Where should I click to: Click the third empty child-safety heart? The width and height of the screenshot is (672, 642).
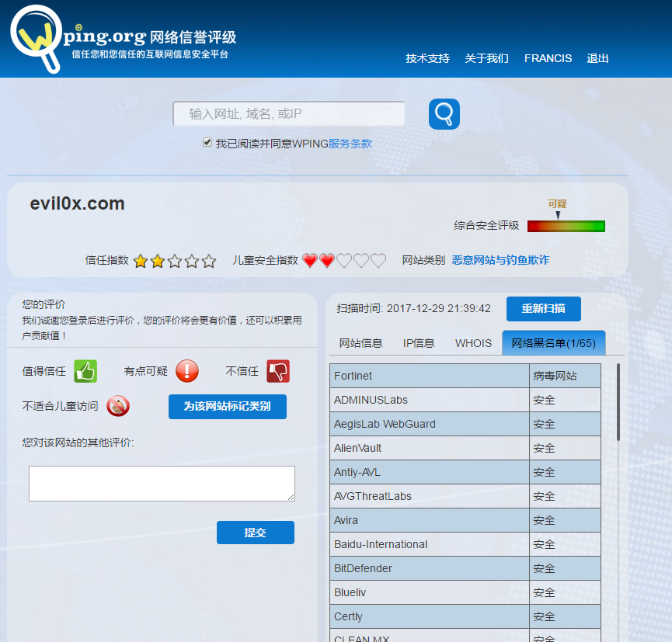click(x=344, y=260)
